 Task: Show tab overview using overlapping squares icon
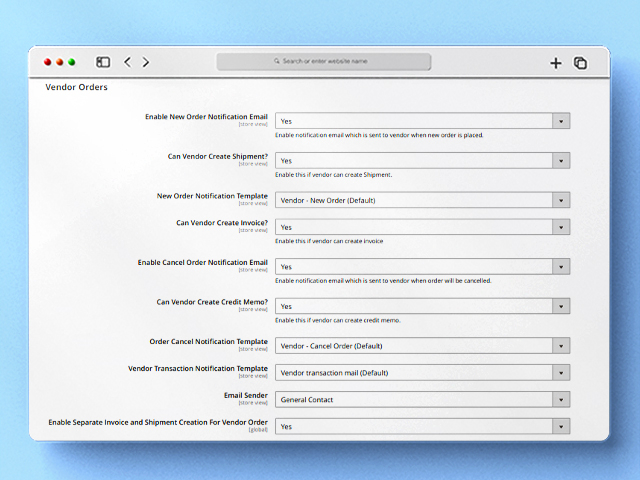click(581, 63)
